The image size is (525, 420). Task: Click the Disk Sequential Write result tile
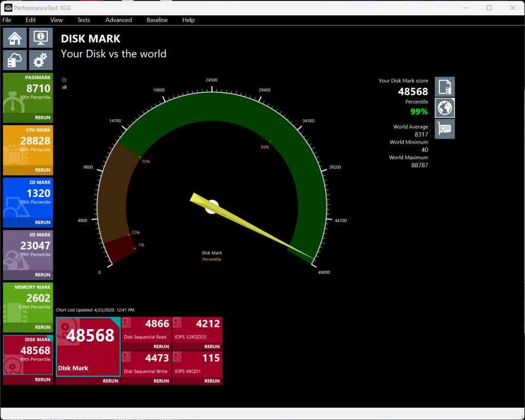(x=146, y=364)
